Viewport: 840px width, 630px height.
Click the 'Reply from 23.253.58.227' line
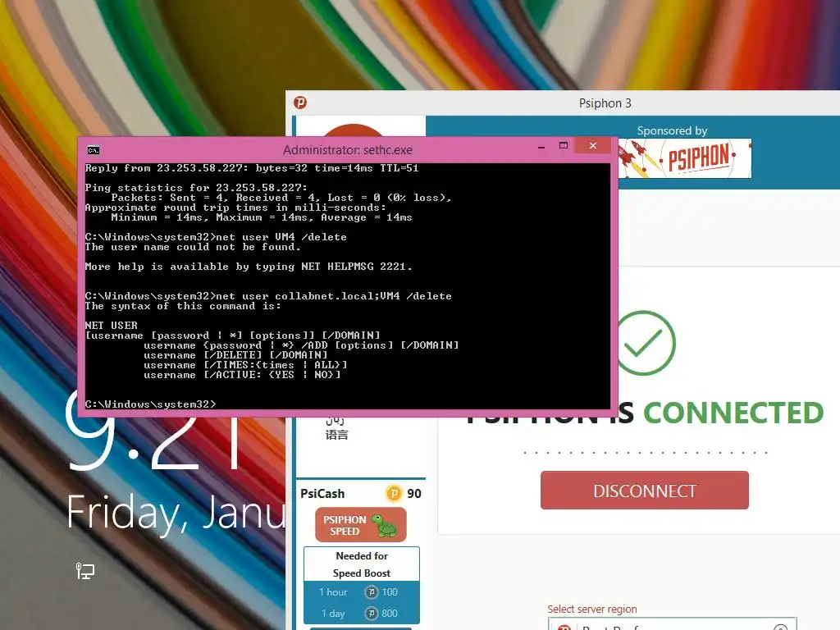coord(252,168)
